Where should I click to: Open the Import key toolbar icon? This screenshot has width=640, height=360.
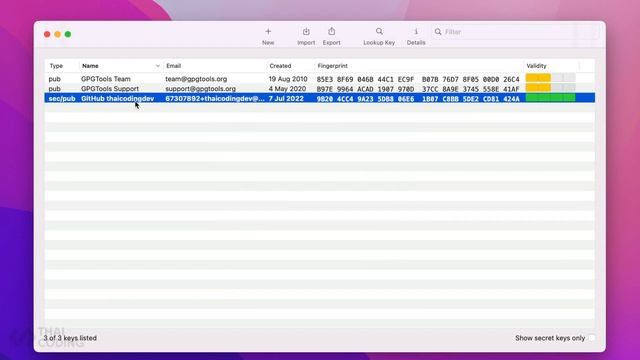coord(306,32)
